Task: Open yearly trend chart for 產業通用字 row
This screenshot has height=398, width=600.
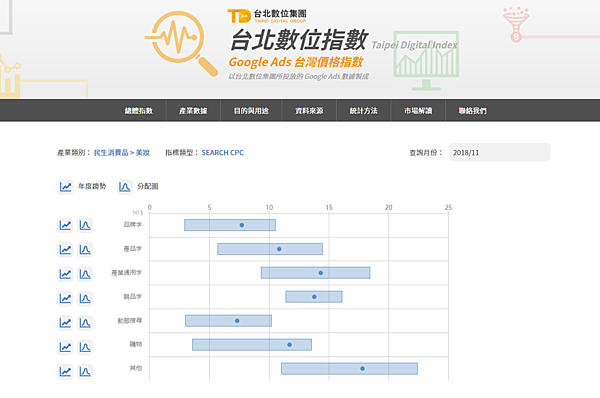Action: [65, 274]
